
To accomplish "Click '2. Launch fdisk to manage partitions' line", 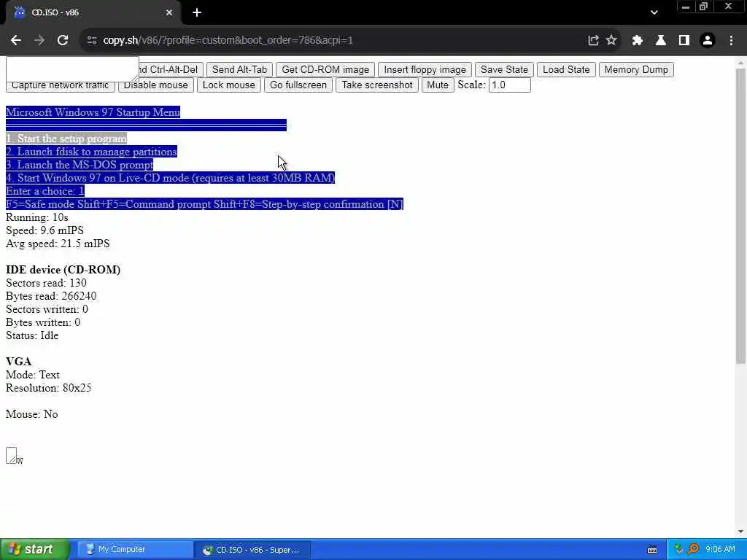I will coord(91,152).
